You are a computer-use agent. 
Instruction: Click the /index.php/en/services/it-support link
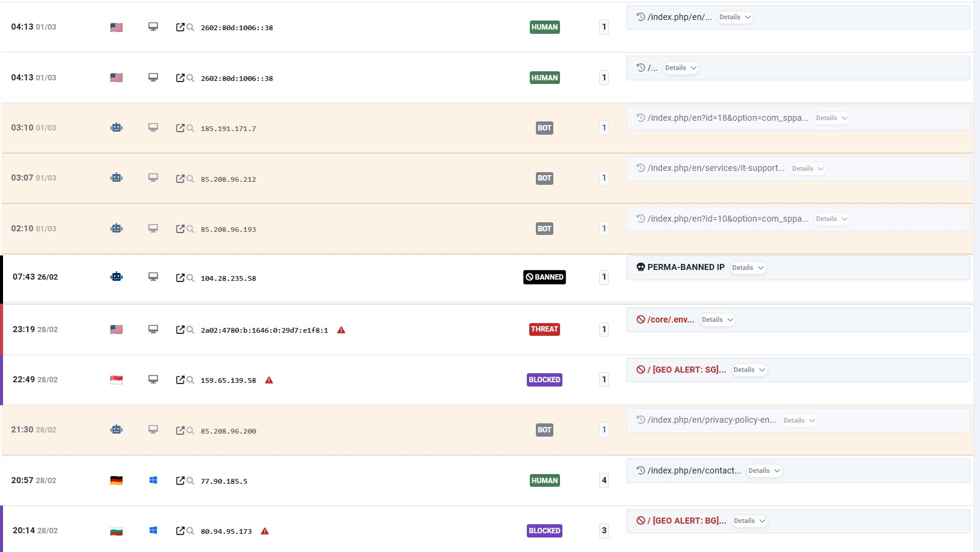tap(716, 168)
